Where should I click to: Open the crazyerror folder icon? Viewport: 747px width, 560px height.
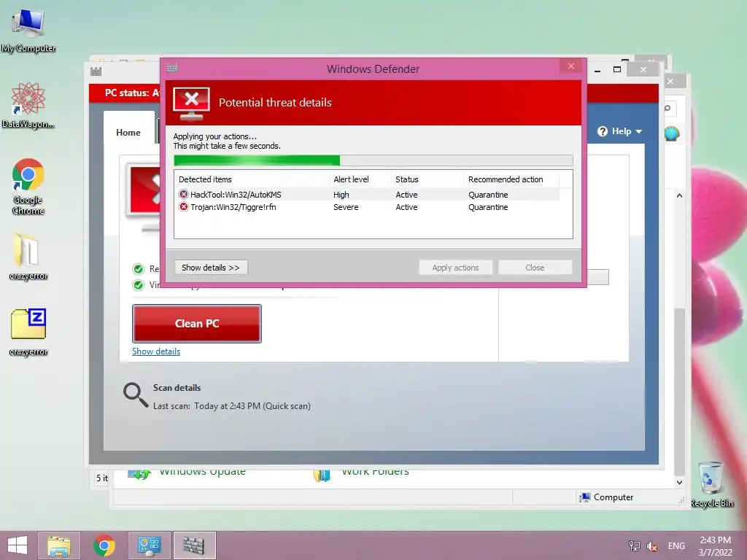point(28,256)
